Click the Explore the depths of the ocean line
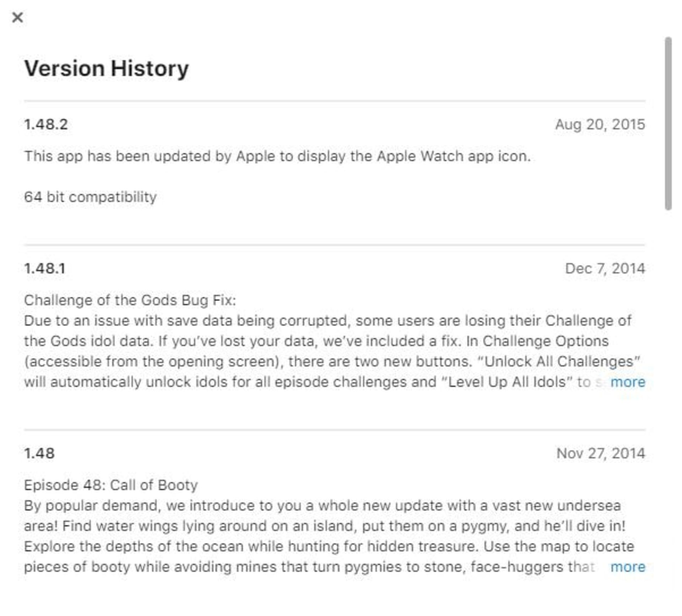The image size is (682, 616). 329,546
